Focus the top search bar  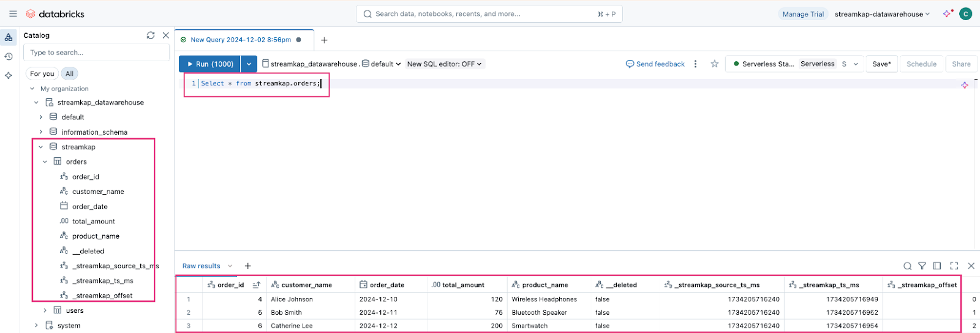(489, 13)
